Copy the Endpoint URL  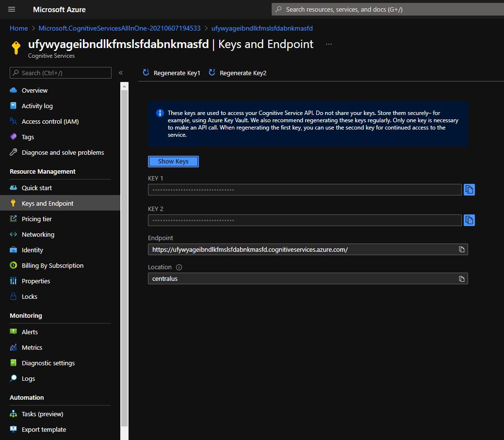461,249
